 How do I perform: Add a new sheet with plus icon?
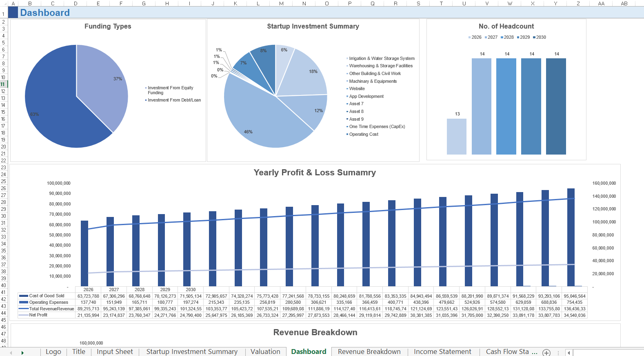pyautogui.click(x=546, y=353)
